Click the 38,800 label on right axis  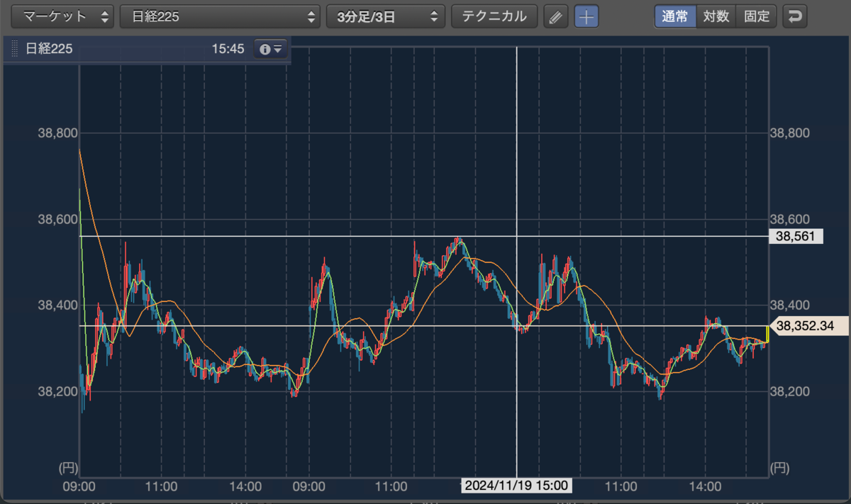click(789, 133)
